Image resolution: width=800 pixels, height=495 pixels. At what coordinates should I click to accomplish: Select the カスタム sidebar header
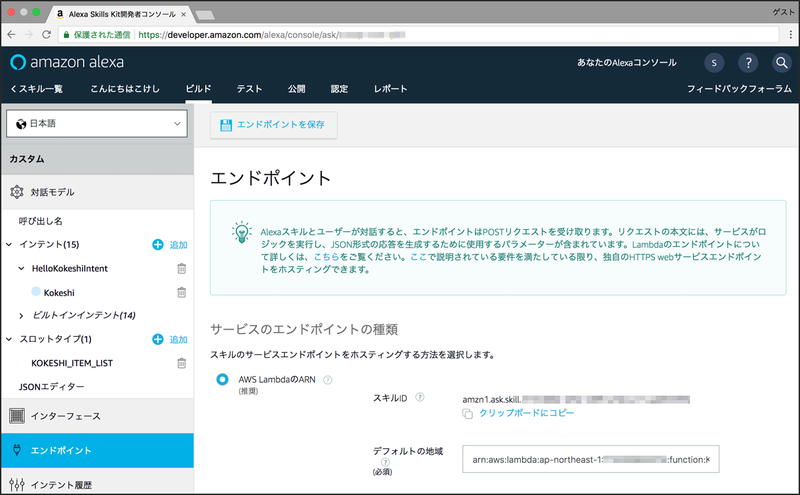tap(97, 159)
